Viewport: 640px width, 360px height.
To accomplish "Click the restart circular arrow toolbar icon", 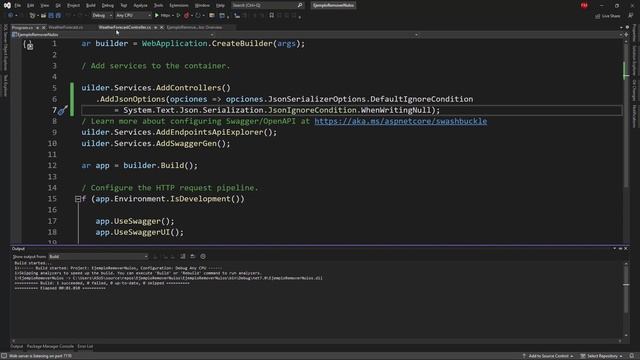I will [198, 16].
